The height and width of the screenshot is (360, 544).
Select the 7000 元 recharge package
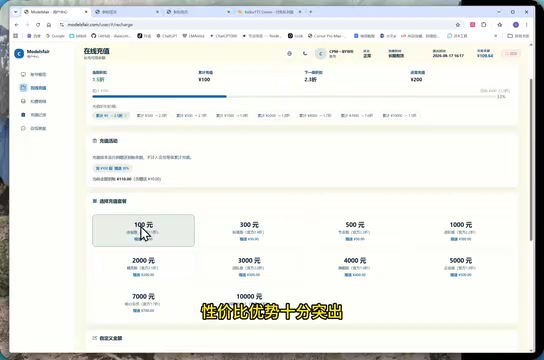tap(143, 302)
